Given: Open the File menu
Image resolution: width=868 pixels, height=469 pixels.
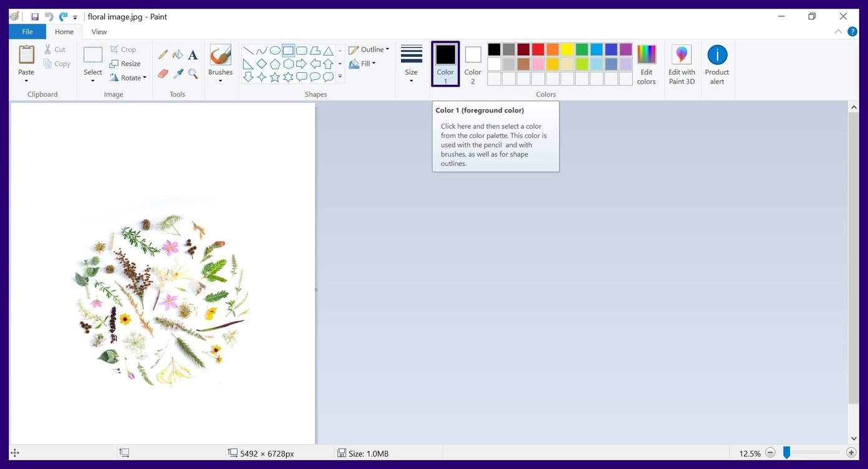Looking at the screenshot, I should pos(27,31).
